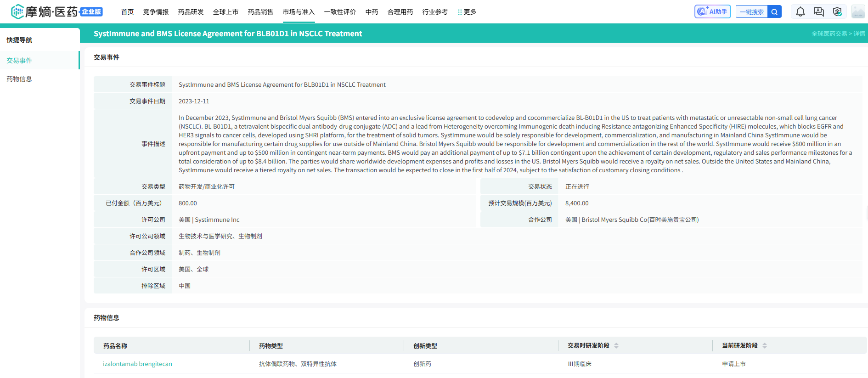Screen dimensions: 868x378
Task: Click the blue magnifier search button
Action: point(774,12)
